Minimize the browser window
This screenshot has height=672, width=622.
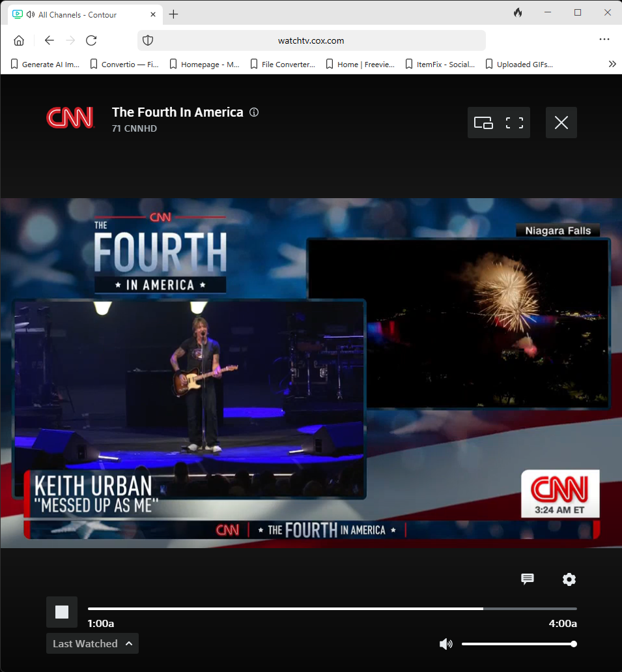[x=548, y=12]
